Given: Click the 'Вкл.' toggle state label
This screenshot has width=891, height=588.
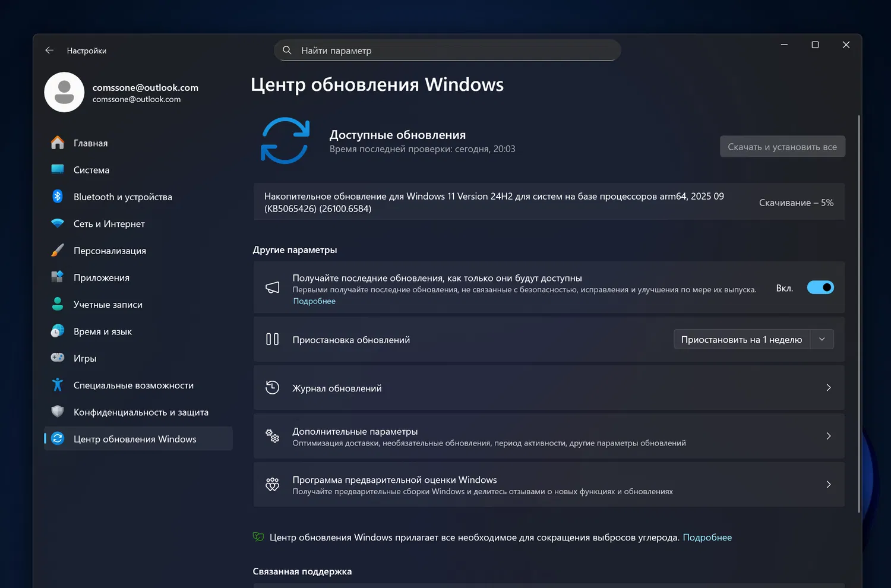Looking at the screenshot, I should (x=785, y=288).
